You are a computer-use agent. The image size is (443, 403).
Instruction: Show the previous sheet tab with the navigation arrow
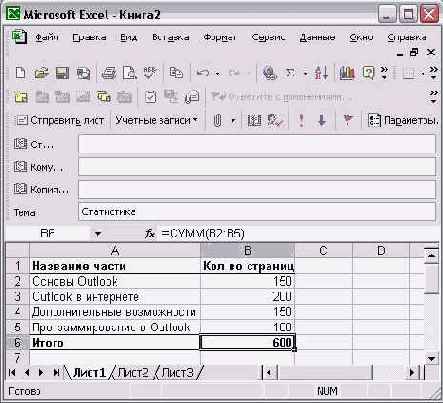point(27,372)
